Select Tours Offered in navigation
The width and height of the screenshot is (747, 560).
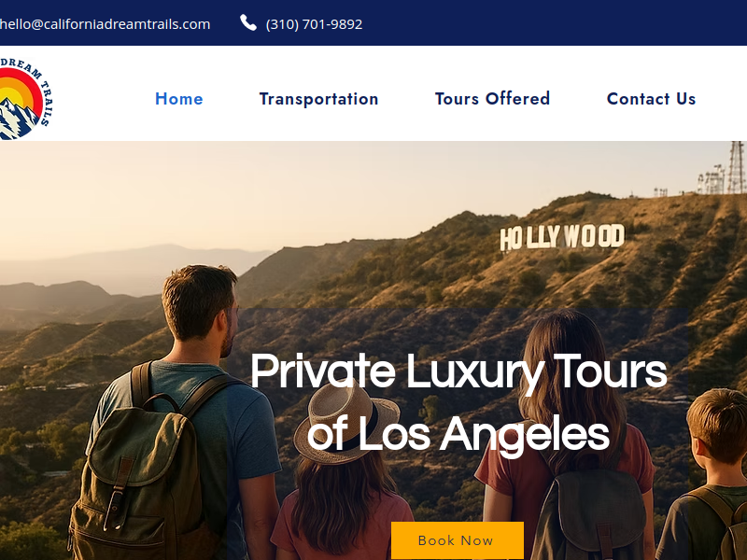point(492,99)
